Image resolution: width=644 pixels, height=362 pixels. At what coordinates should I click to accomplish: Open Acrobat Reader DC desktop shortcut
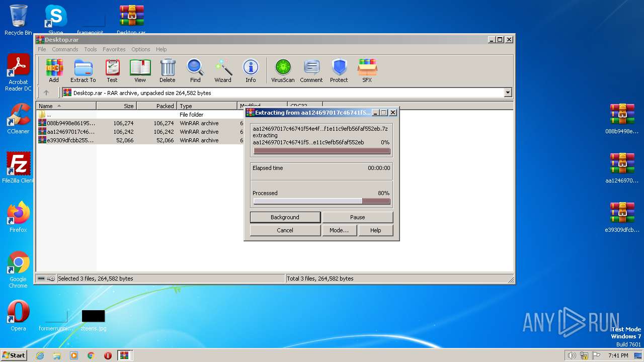18,73
